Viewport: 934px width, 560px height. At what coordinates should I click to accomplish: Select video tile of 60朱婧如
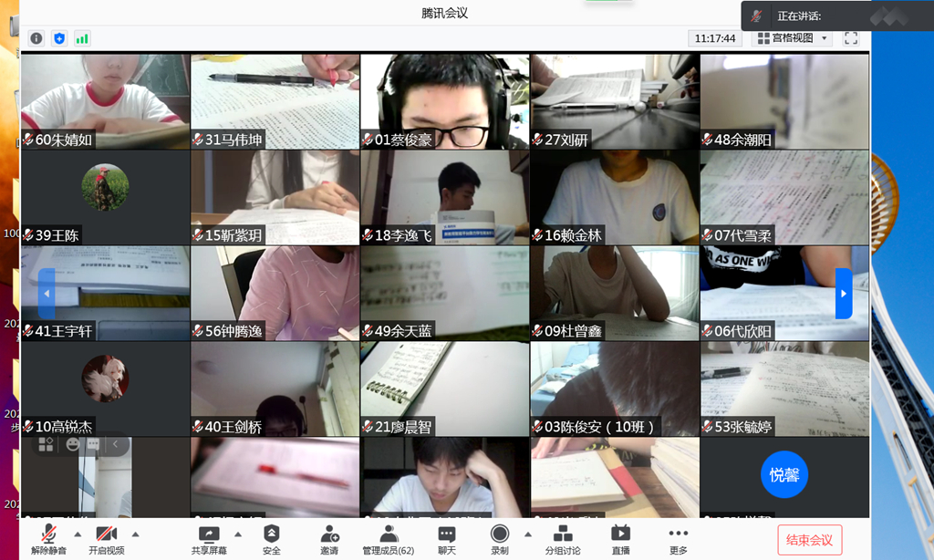(106, 101)
